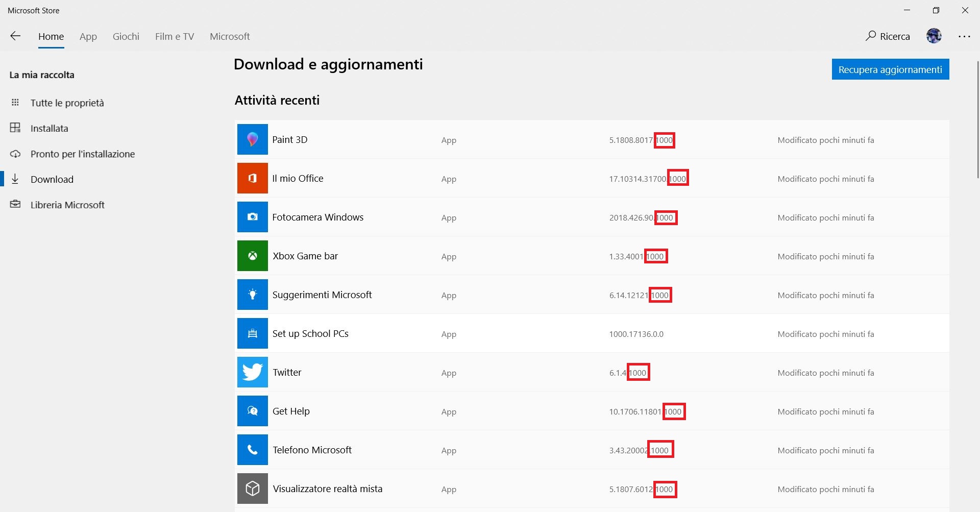980x512 pixels.
Task: Click the icon beside Libreria Microsoft
Action: tap(15, 204)
